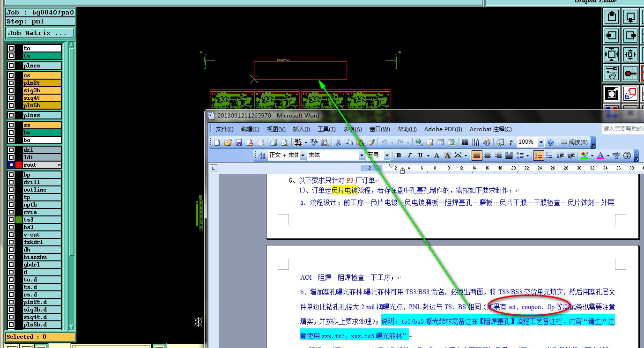Click the zoom in icon with outward arrows
Viewport: 644px width, 348px height.
click(x=631, y=54)
